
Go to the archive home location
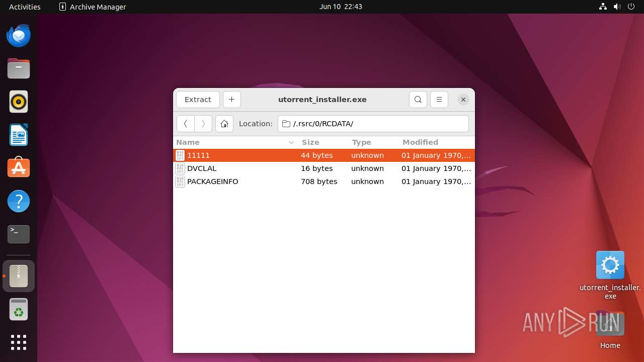tap(224, 124)
